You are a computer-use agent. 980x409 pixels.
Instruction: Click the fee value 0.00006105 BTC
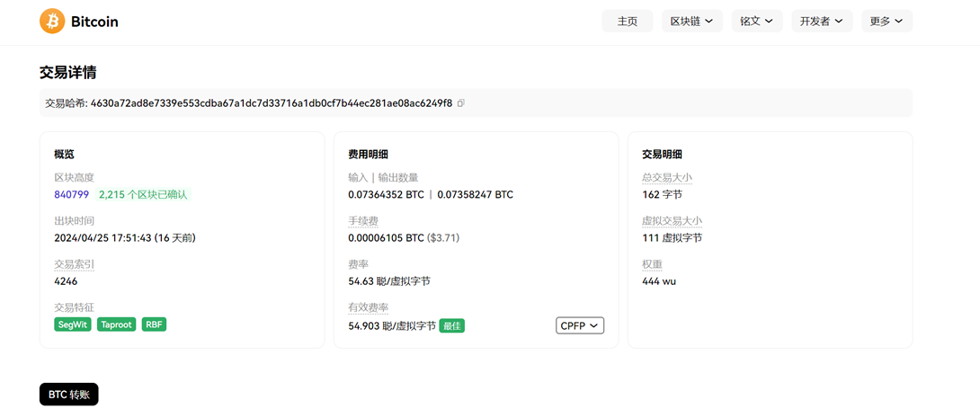pos(386,238)
